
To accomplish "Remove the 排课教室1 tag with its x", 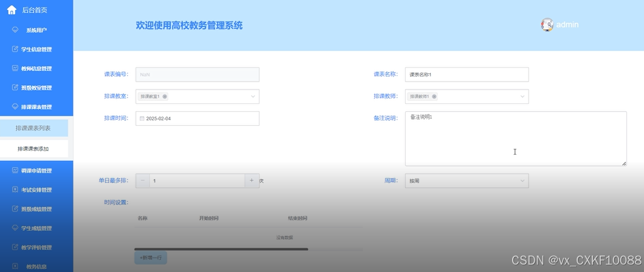I will point(165,96).
